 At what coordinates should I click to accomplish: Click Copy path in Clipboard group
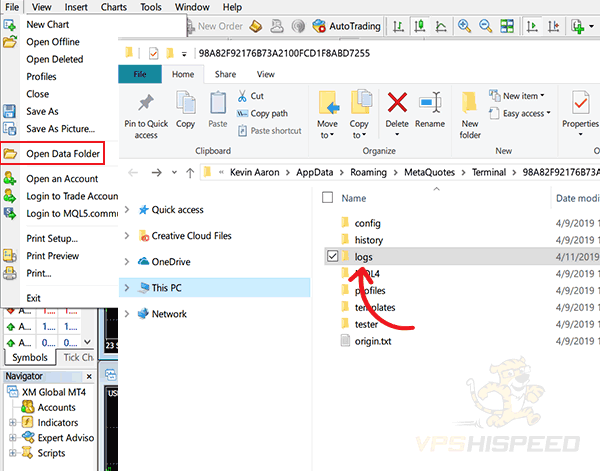coord(262,114)
